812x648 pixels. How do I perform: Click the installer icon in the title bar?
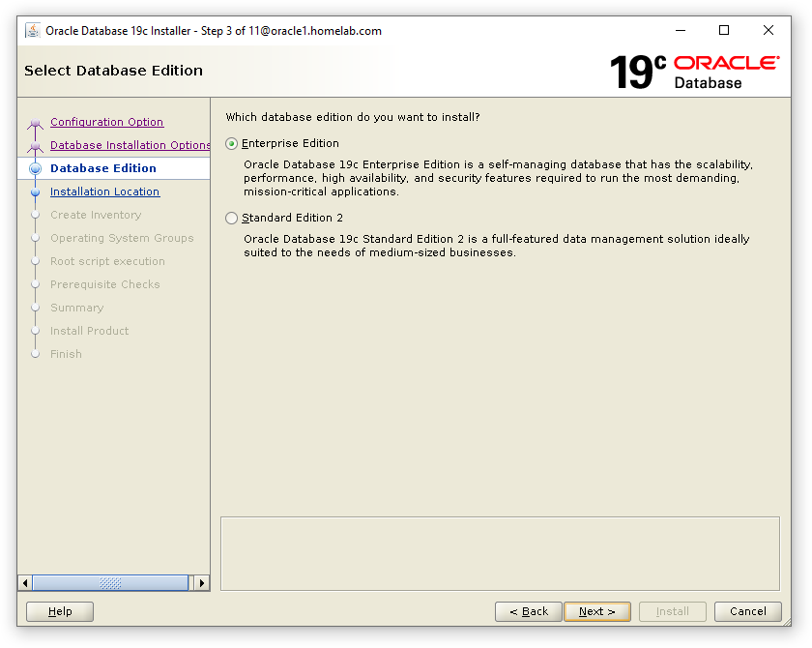tap(31, 30)
